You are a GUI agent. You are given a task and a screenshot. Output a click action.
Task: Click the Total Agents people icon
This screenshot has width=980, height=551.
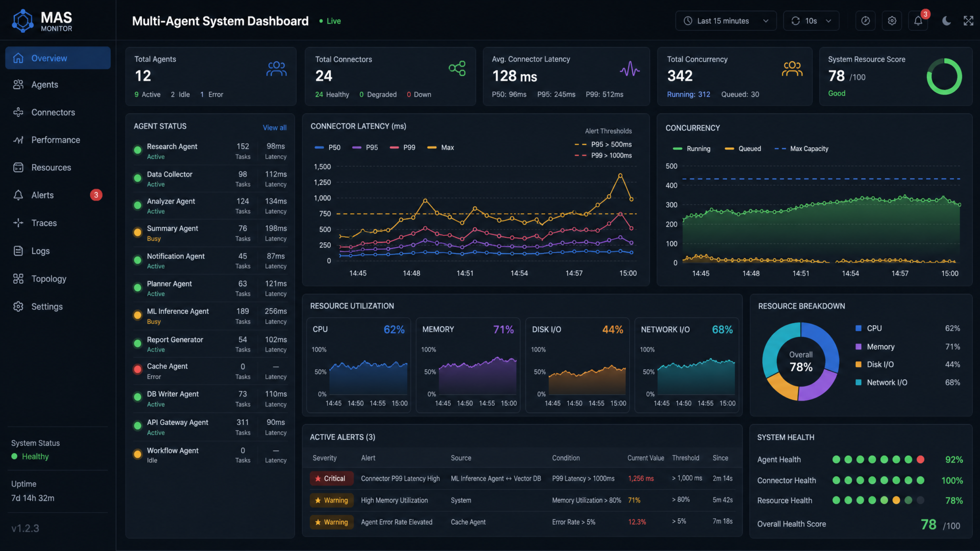point(277,69)
